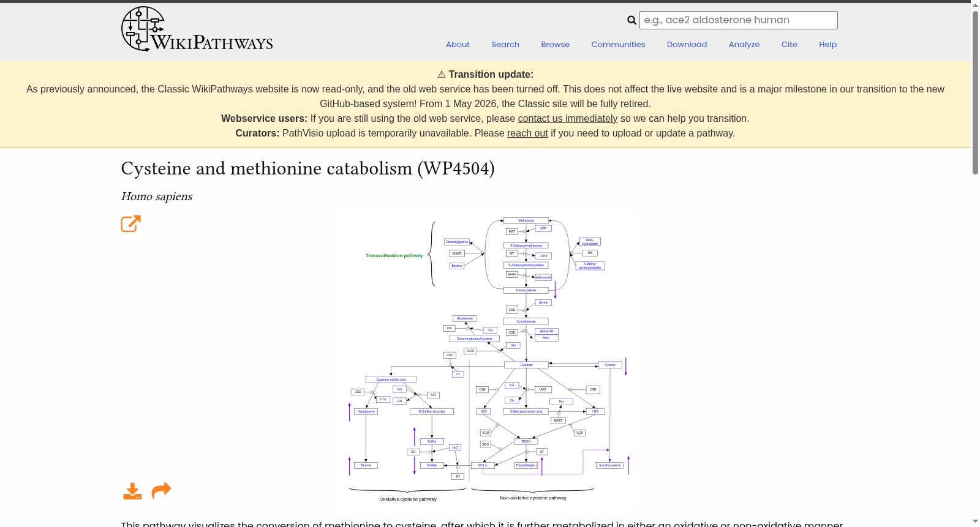This screenshot has height=527, width=980.
Task: Select the Cystathionine node
Action: [526, 321]
